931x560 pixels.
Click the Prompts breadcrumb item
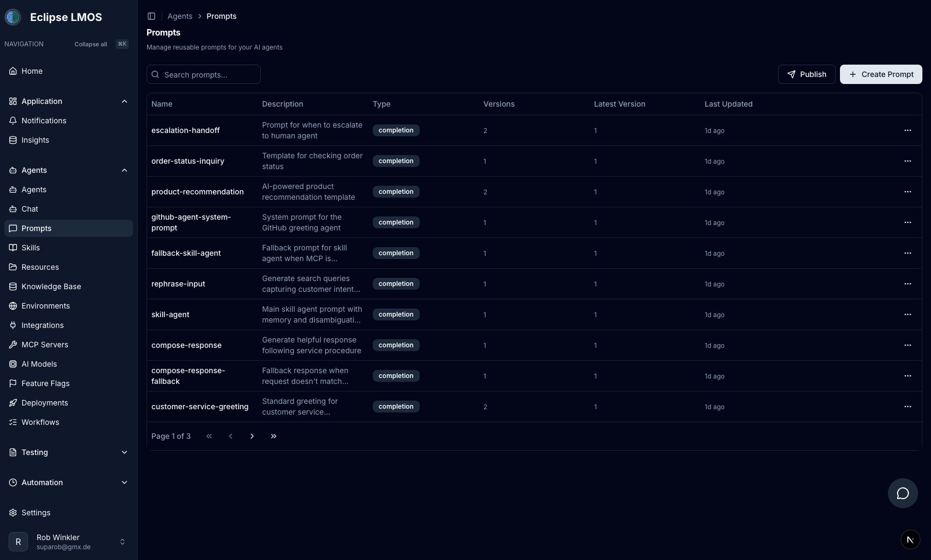221,16
